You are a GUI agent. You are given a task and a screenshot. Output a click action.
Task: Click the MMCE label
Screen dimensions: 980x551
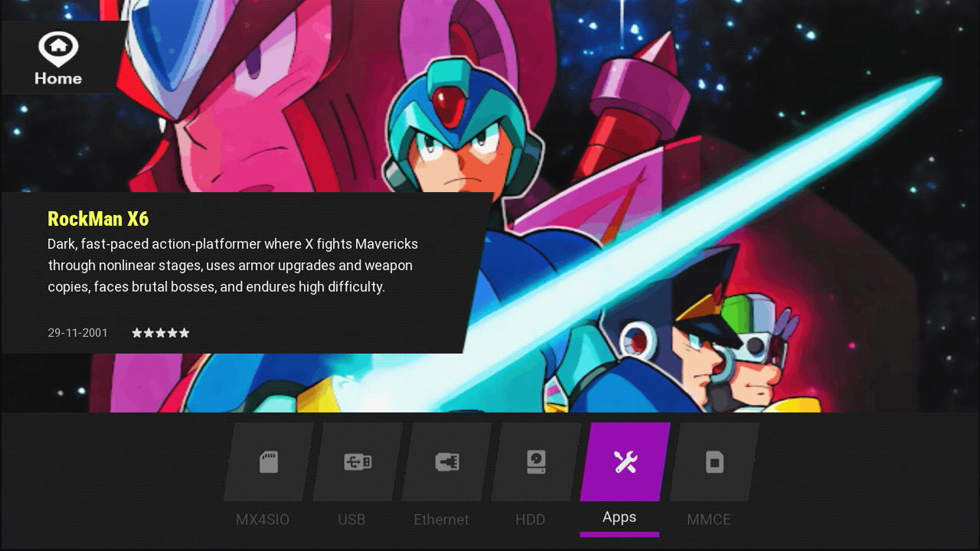point(709,520)
